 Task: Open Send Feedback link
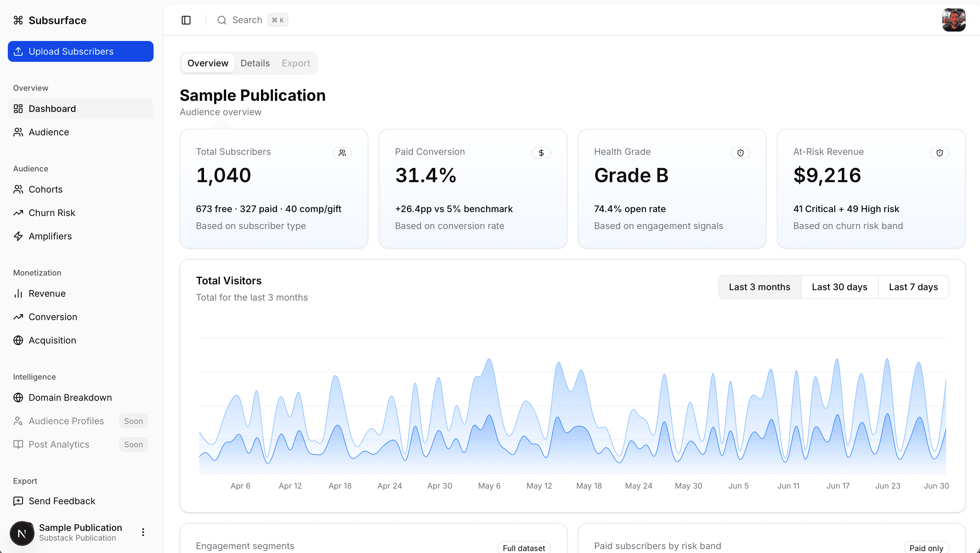[x=61, y=501]
